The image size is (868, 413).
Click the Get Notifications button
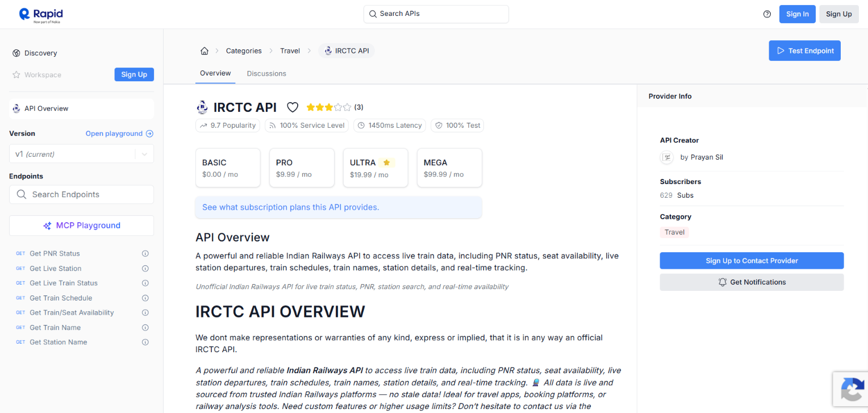point(752,282)
